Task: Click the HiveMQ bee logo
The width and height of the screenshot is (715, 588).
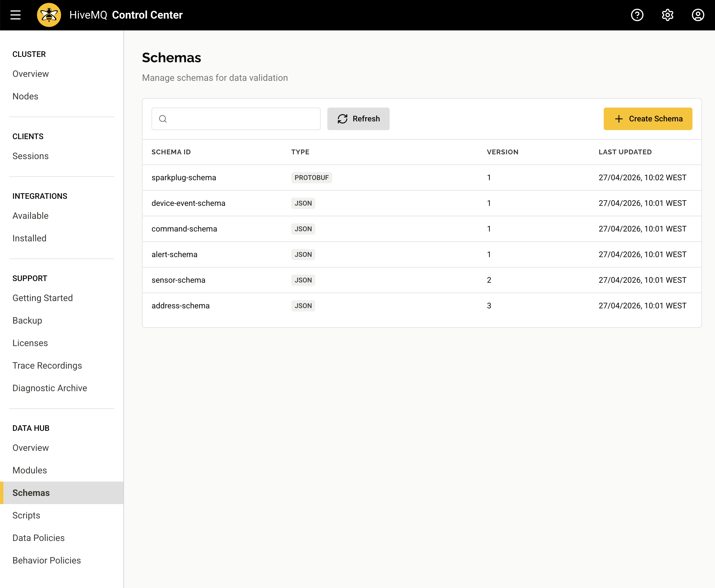Action: tap(49, 15)
